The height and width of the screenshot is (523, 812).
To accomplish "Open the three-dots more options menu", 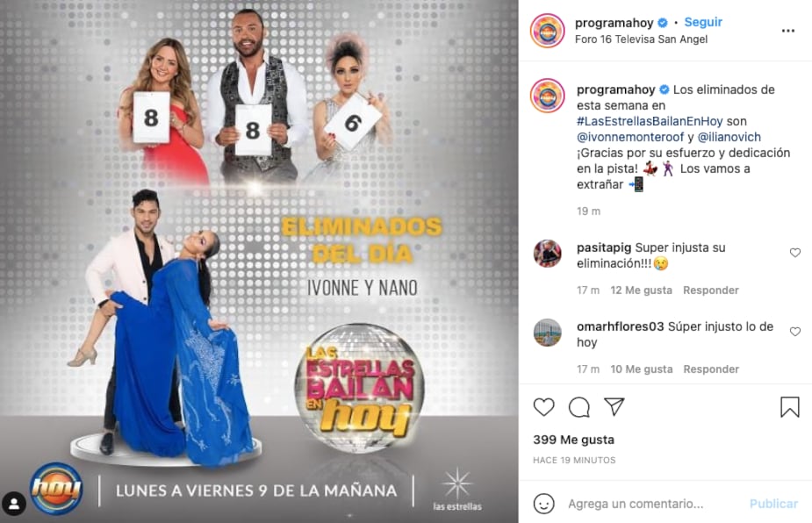I will [788, 31].
